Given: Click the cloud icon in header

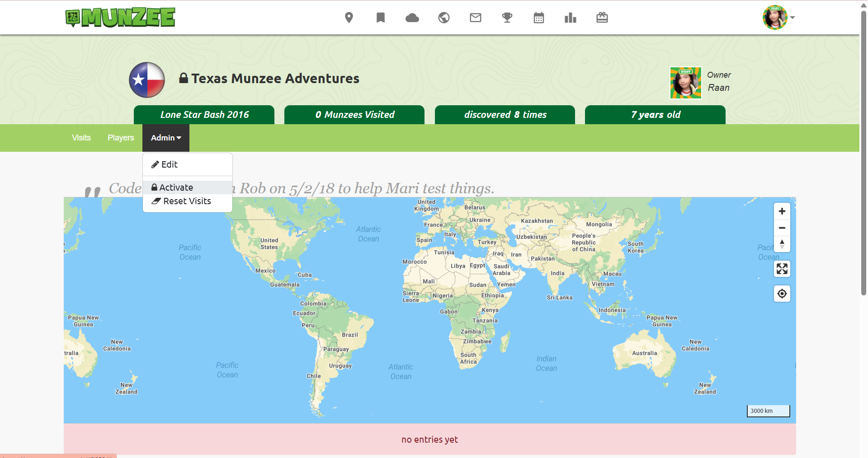Looking at the screenshot, I should [412, 18].
